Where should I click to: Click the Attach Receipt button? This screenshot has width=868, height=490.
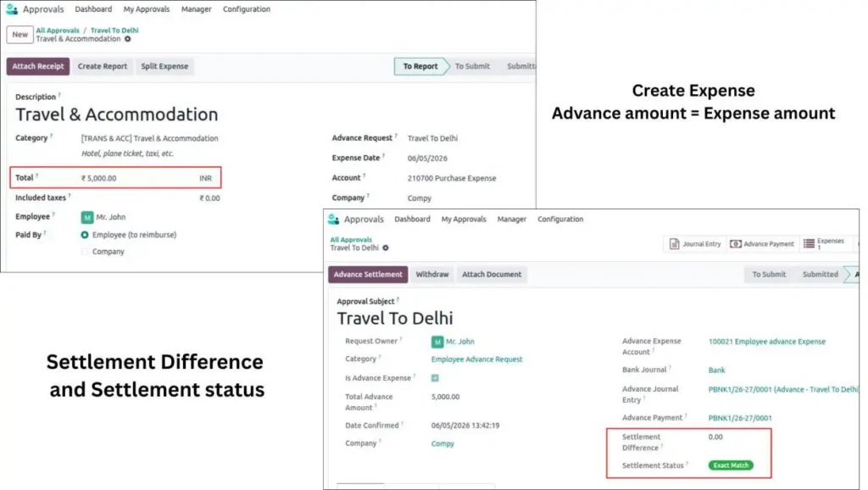(x=38, y=66)
